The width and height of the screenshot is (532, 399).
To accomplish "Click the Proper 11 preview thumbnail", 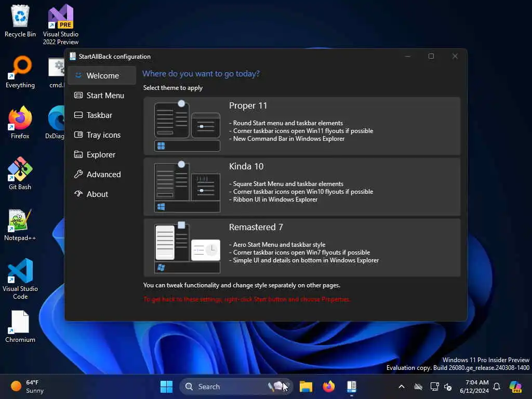I will 187,126.
